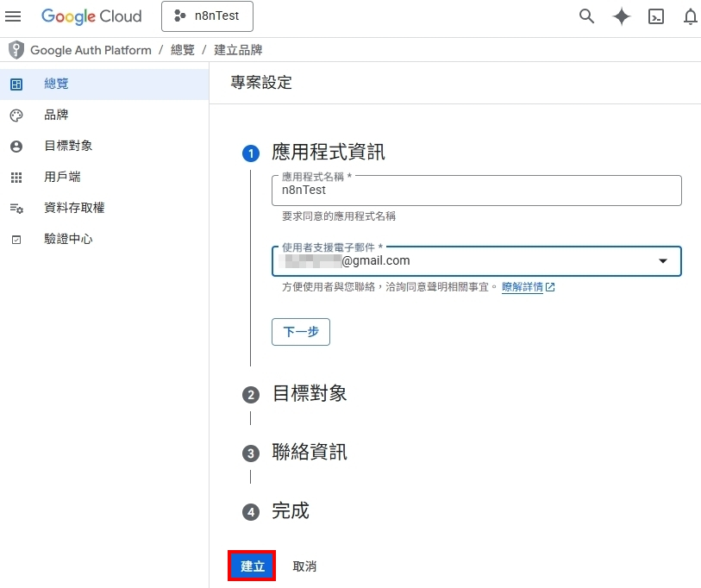This screenshot has width=701, height=588.
Task: Open the n8nTest project selector
Action: 208,16
